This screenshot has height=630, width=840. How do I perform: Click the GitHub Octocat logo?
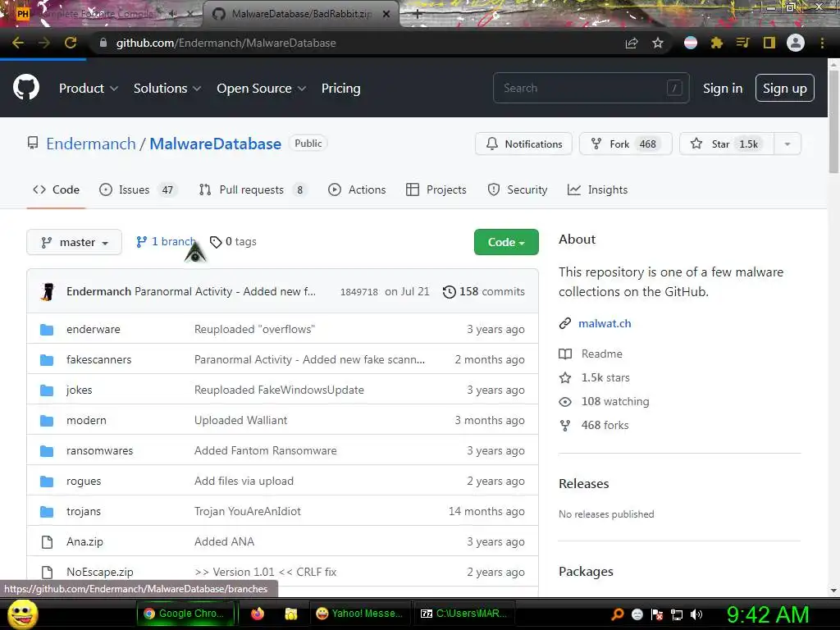click(25, 87)
